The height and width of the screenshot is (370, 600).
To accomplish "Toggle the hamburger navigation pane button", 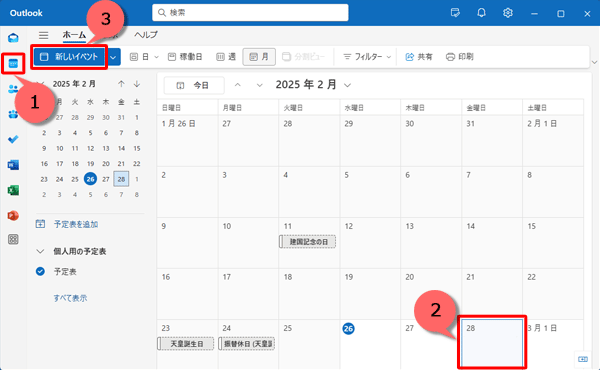I will click(x=44, y=35).
